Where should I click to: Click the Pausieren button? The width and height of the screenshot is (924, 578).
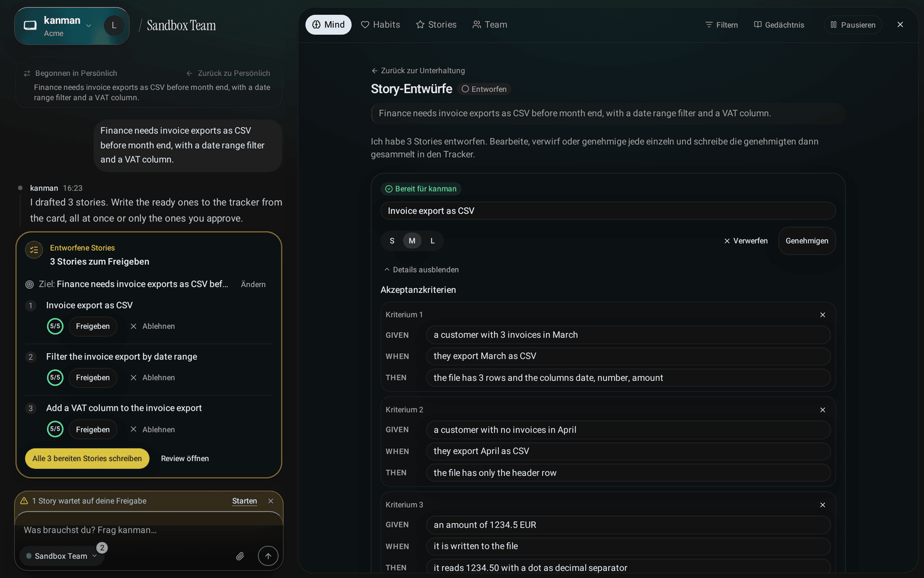pyautogui.click(x=853, y=24)
